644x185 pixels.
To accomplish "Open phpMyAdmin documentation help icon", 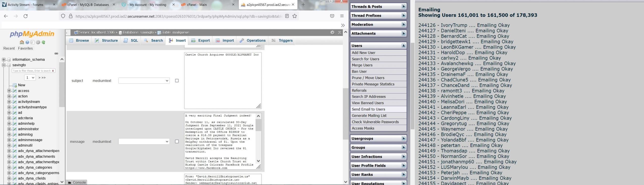I will pos(27,42).
